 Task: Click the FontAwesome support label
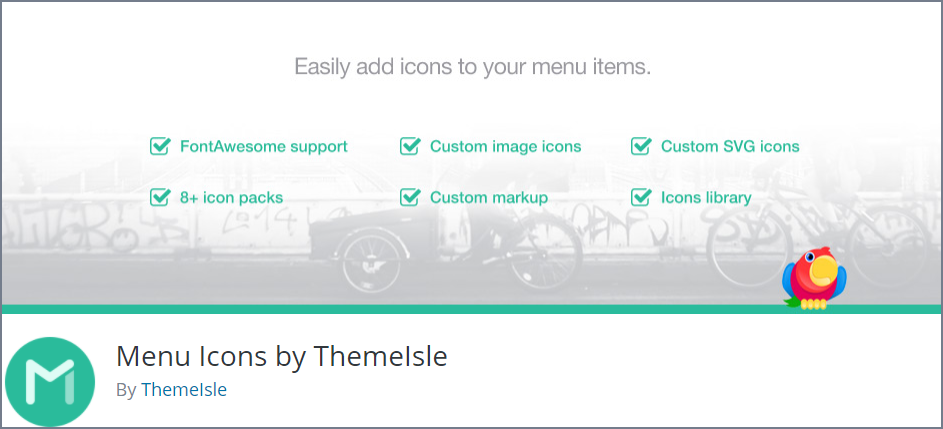264,146
